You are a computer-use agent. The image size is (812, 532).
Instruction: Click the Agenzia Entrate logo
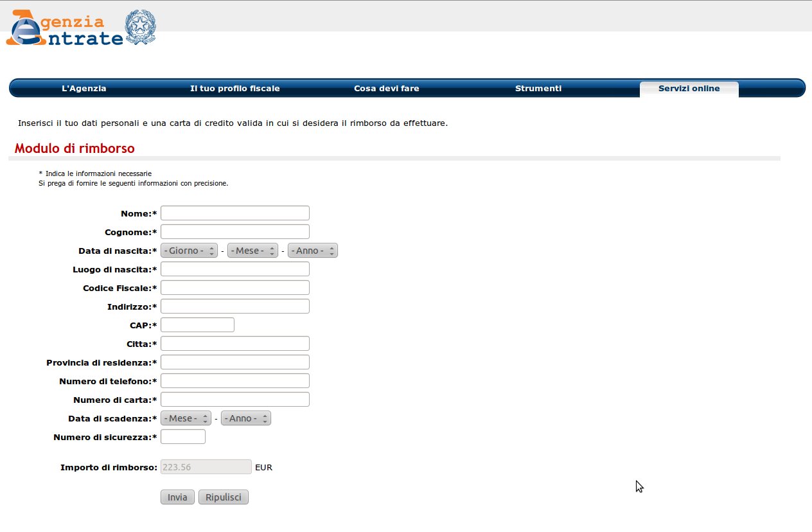[x=64, y=28]
